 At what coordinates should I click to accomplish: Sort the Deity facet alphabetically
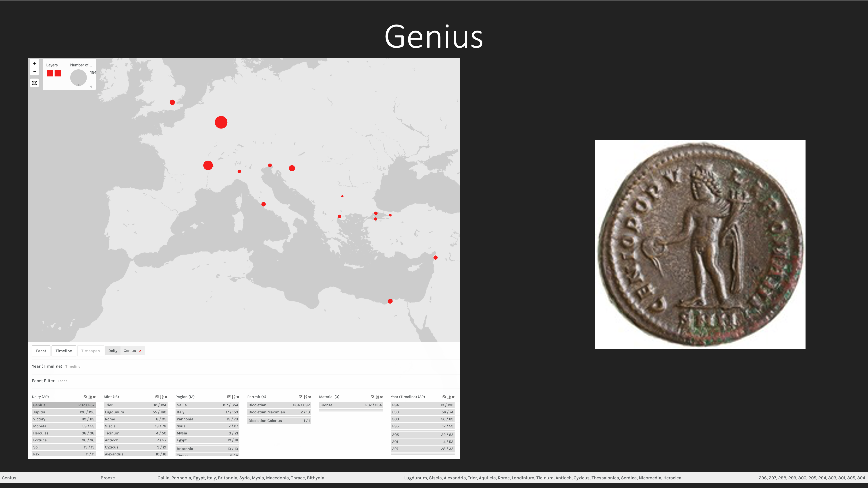[90, 397]
